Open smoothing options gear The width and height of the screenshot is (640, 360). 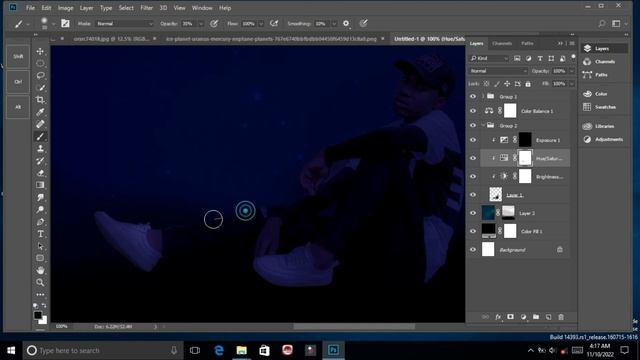346,23
